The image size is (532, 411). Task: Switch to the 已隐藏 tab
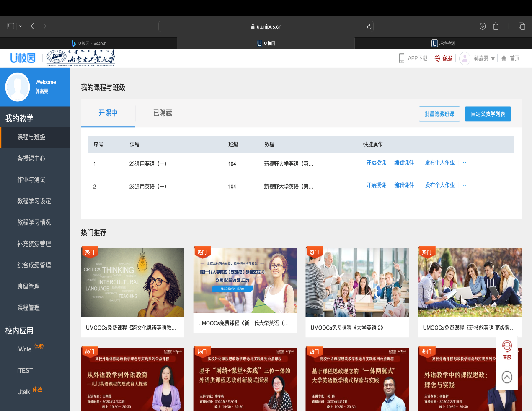click(x=163, y=113)
